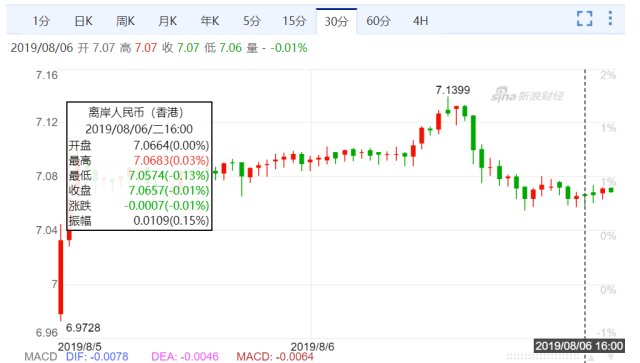Open the 日K daily chart tab
Viewport: 640px width, 363px height.
click(83, 21)
